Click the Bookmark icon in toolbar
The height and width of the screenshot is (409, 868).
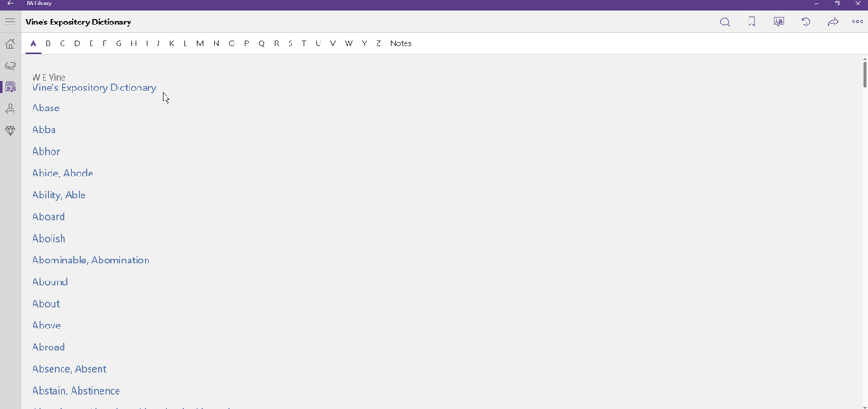(751, 22)
